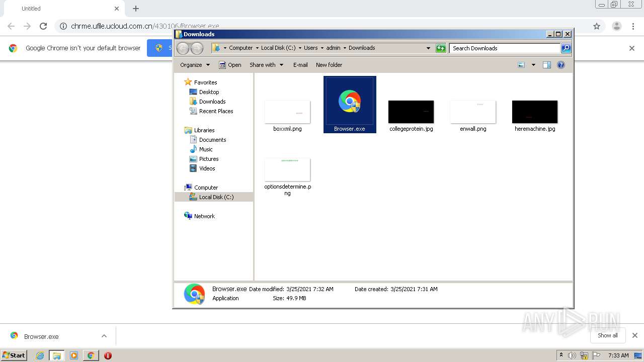Click the New folder button
644x362 pixels.
pos(329,65)
